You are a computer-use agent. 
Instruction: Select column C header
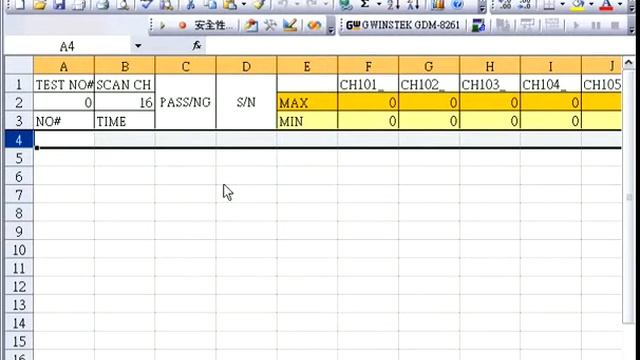(185, 66)
